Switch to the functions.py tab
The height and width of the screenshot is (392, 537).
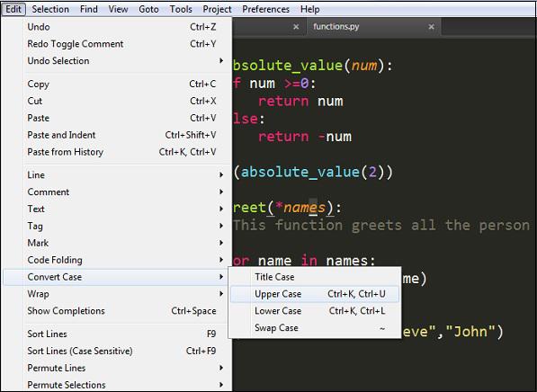pyautogui.click(x=336, y=26)
